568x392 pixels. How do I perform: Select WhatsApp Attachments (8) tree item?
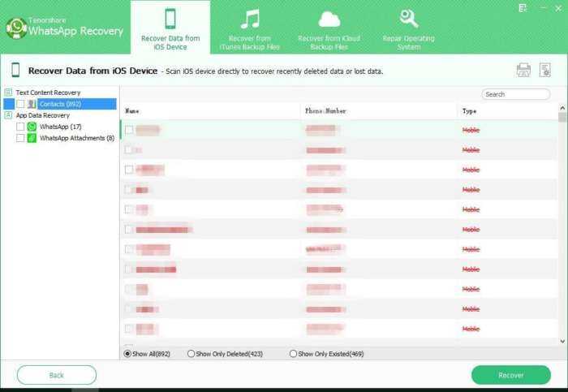coord(77,138)
